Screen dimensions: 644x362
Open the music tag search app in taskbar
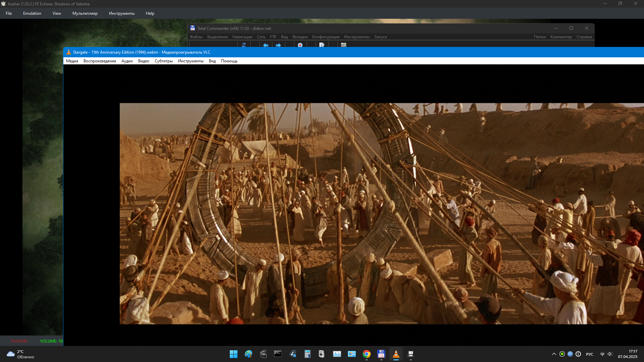[292, 354]
